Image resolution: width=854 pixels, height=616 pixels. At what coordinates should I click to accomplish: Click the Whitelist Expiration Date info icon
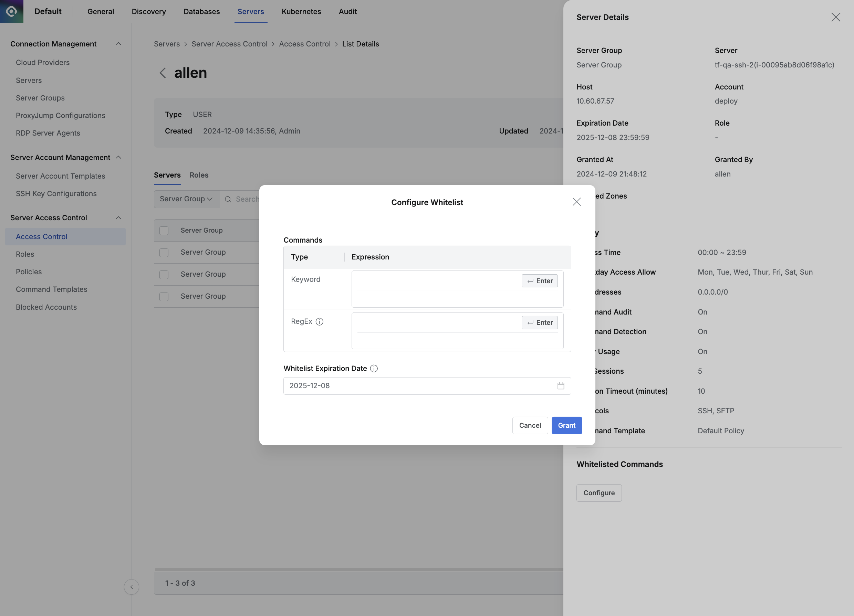click(x=374, y=369)
